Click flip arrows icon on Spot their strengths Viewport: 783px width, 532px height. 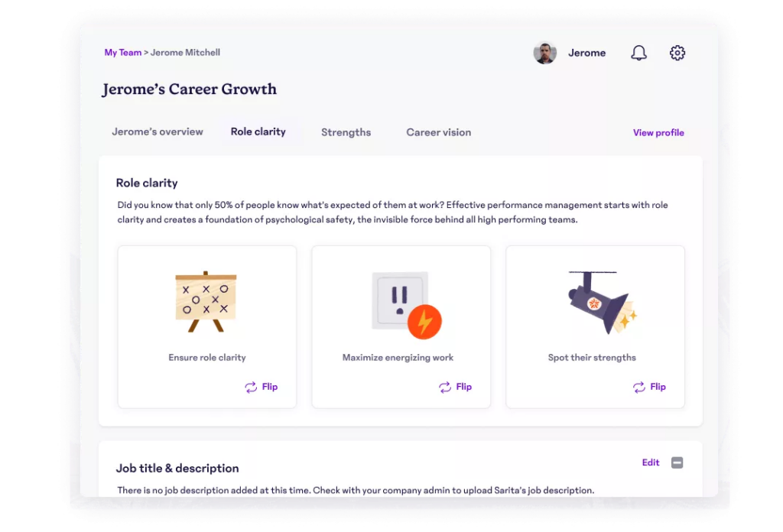click(x=638, y=388)
